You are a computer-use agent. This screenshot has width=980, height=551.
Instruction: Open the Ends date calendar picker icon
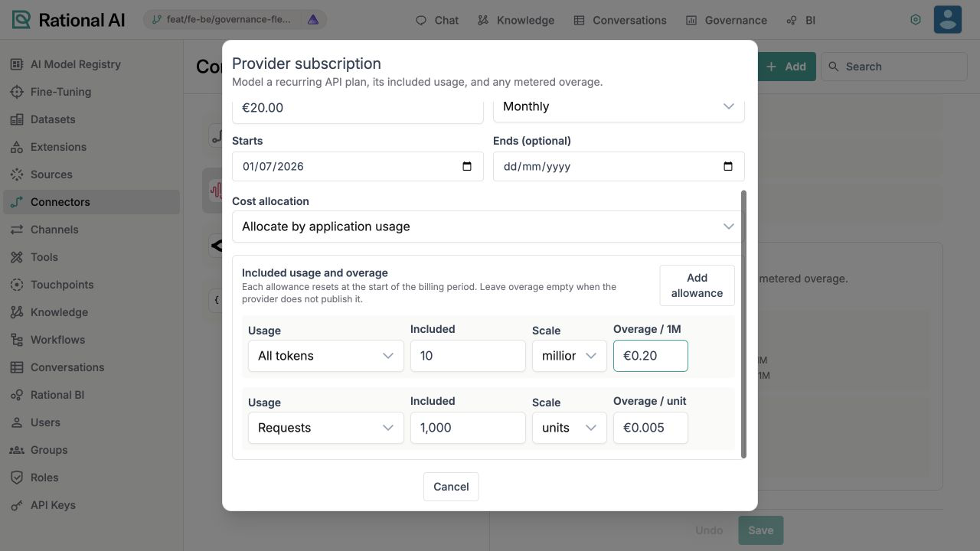pos(728,166)
